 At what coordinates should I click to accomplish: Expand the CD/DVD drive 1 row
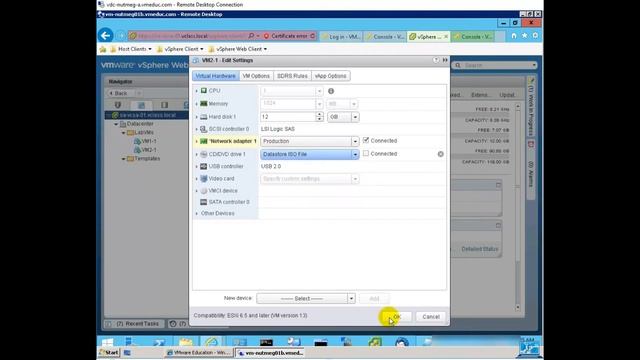[196, 154]
